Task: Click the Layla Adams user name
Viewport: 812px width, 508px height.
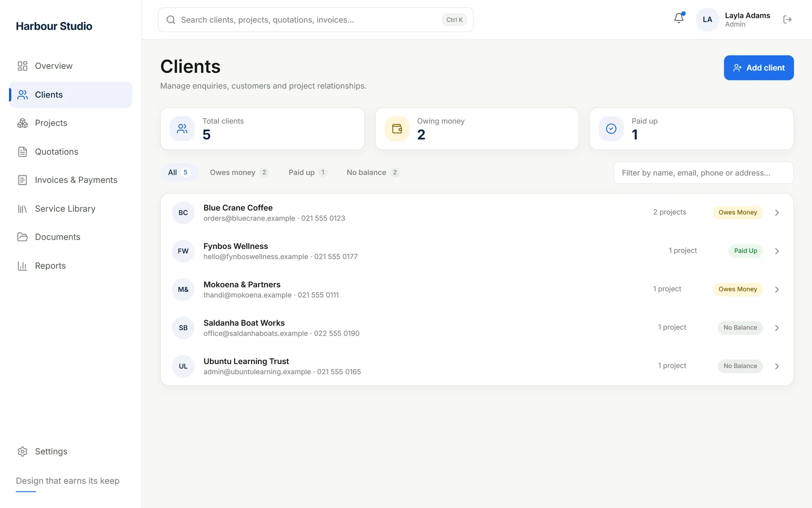Action: coord(747,16)
